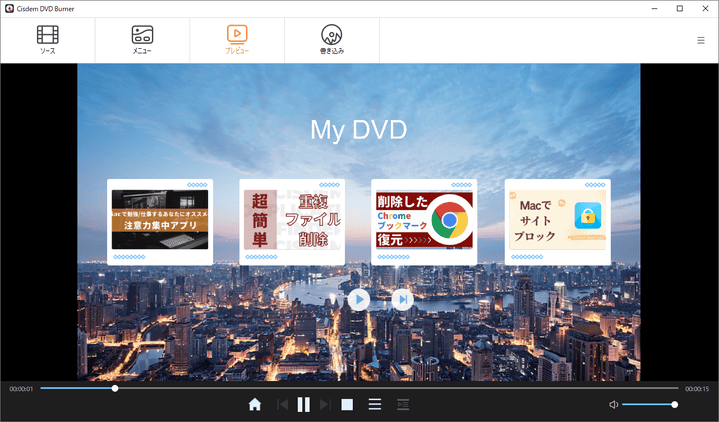Open the メニュー tab

142,40
